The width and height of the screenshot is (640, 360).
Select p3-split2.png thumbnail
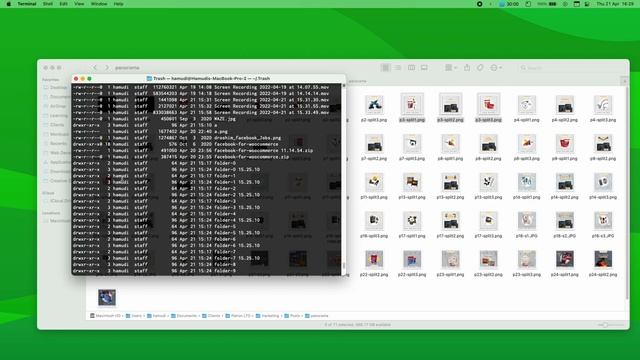coord(450,104)
